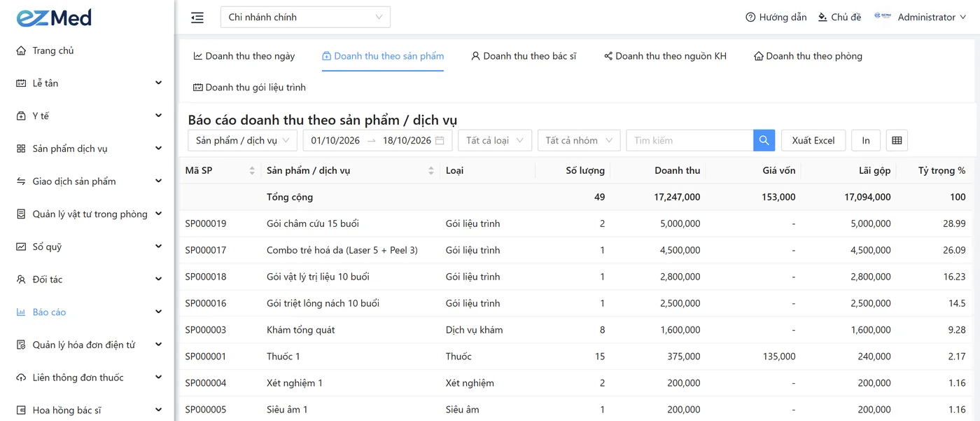The width and height of the screenshot is (980, 421).
Task: Click the Sản phẩm dịch vụ grid icon
Action: tap(21, 149)
